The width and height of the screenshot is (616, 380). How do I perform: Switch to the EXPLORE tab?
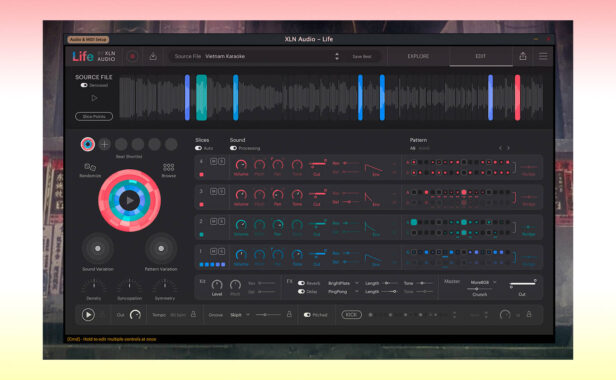(418, 56)
